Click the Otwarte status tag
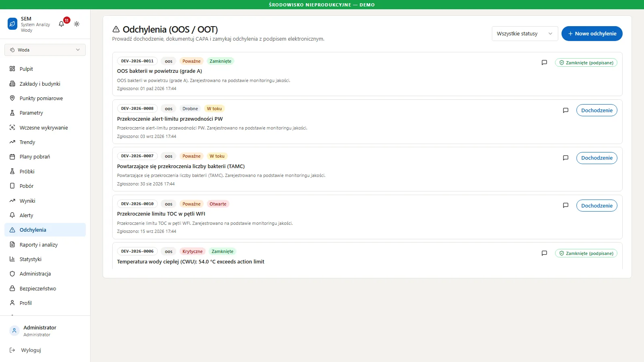Screen dimensions: 644x362 (218, 204)
